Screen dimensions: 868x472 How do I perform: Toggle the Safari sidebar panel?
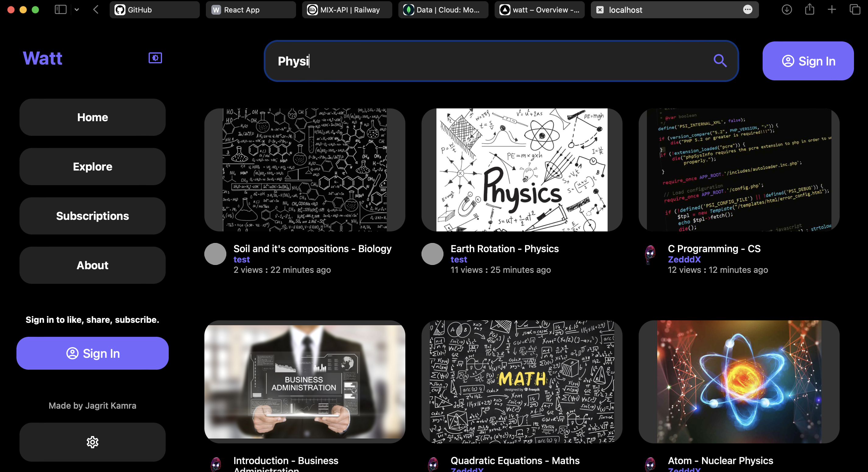tap(60, 9)
